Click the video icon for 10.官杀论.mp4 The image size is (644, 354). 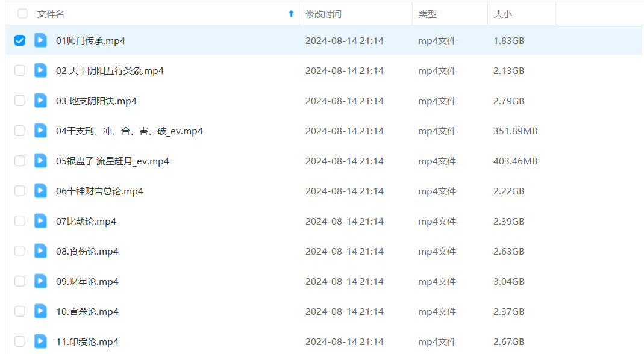(40, 311)
